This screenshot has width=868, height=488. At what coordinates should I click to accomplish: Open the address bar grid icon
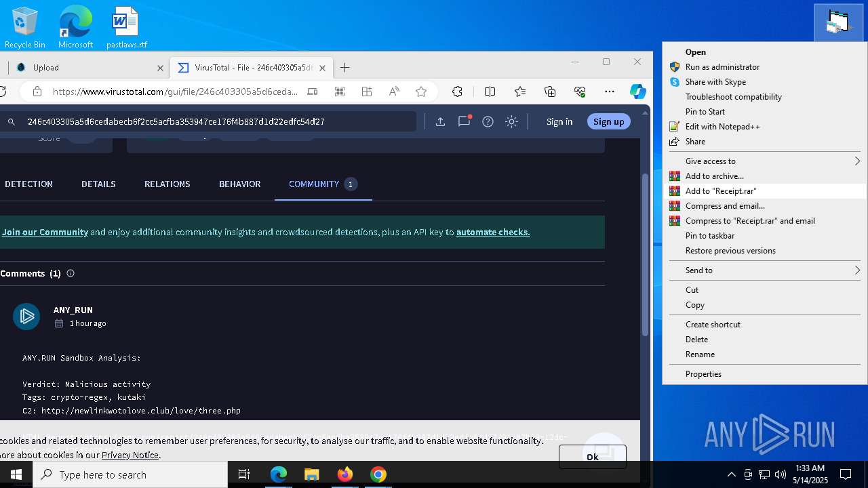click(x=367, y=91)
